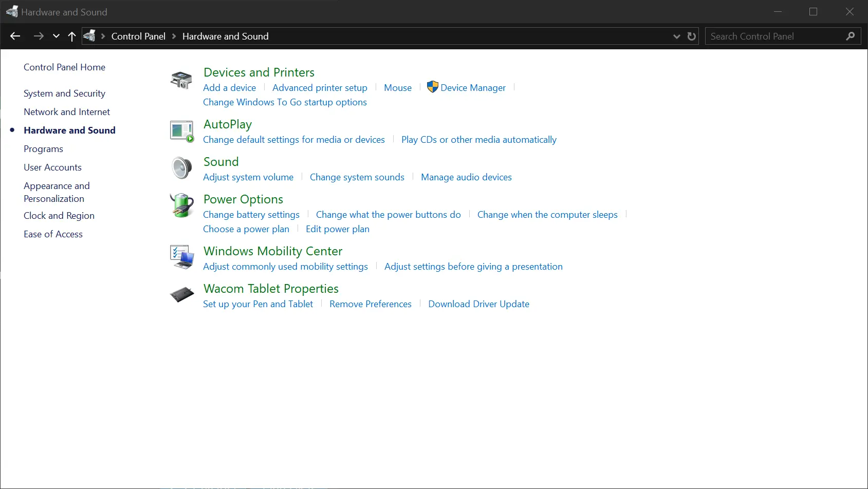Open Change when the computer sleeps
The image size is (868, 489).
[x=547, y=215]
